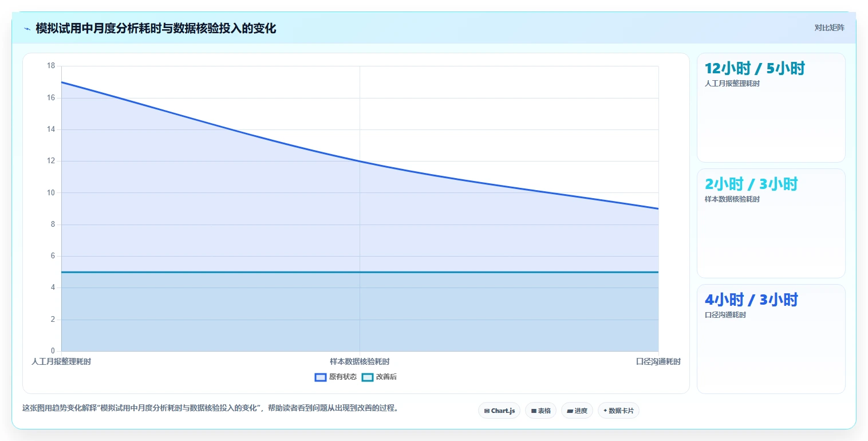This screenshot has width=868, height=441.
Task: Click the chart description sentence below the chart
Action: tap(210, 408)
